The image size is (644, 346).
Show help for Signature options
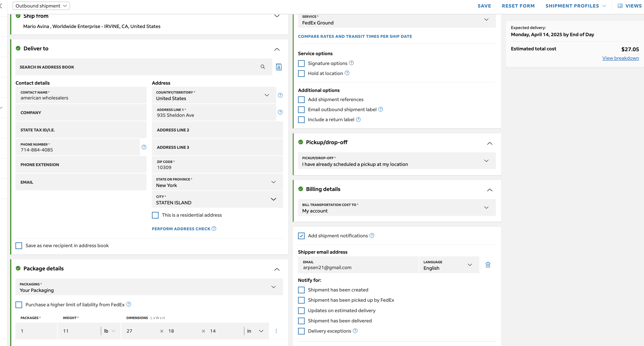tap(351, 63)
